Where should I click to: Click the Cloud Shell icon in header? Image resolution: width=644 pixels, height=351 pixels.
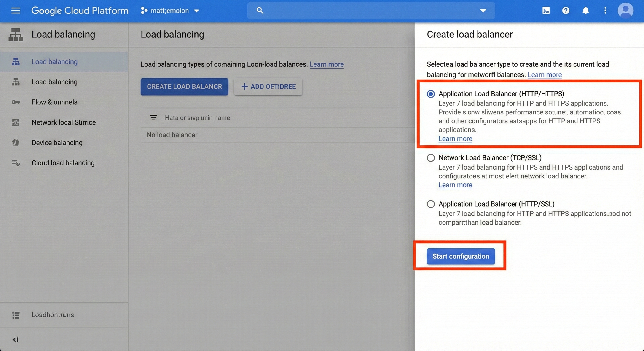pos(546,11)
